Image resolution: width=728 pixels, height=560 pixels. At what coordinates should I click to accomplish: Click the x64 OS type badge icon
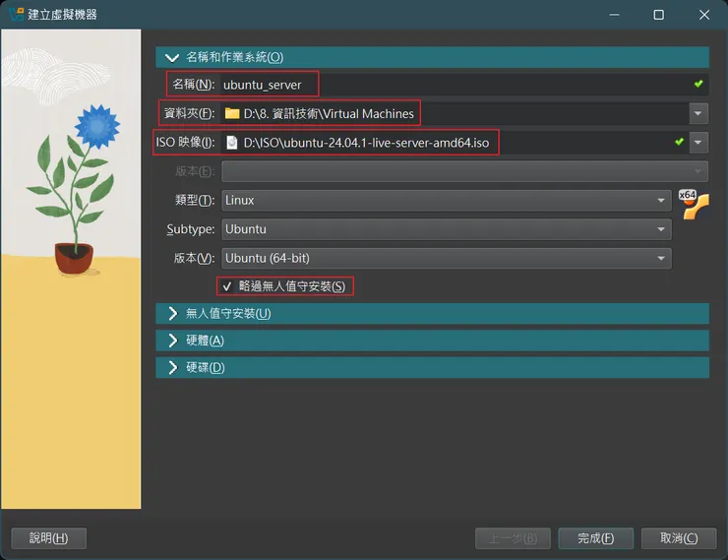point(694,204)
